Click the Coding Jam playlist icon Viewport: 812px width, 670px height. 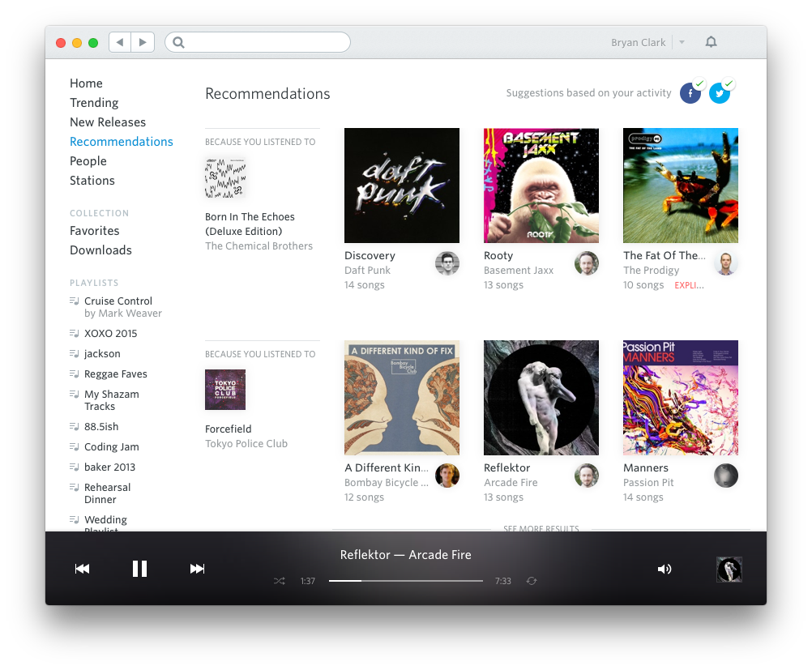(74, 447)
